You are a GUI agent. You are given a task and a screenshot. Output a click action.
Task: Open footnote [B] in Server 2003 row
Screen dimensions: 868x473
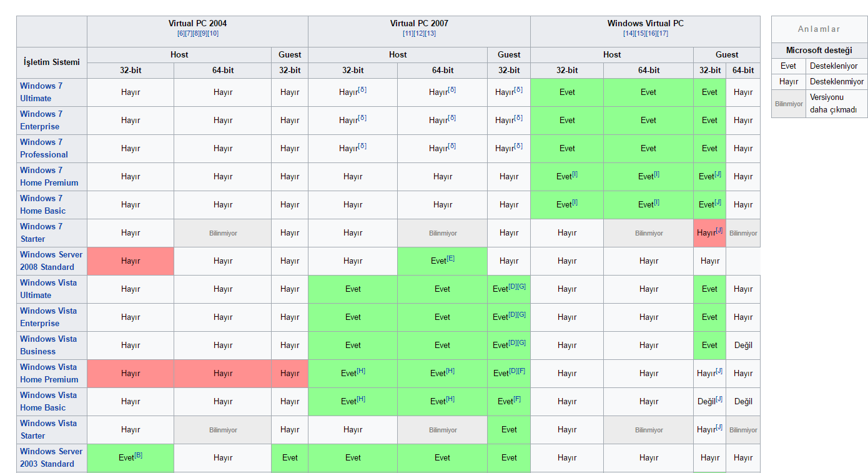pos(138,455)
